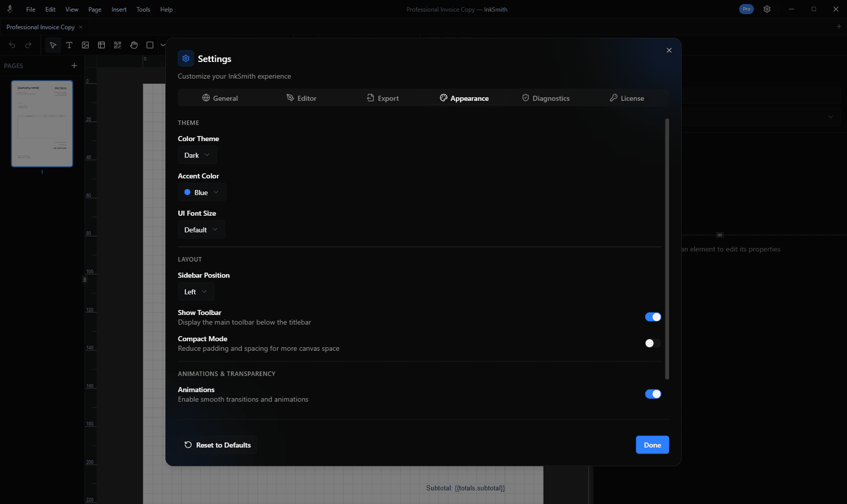Enable Compact Mode switch
The height and width of the screenshot is (504, 847).
pyautogui.click(x=653, y=343)
